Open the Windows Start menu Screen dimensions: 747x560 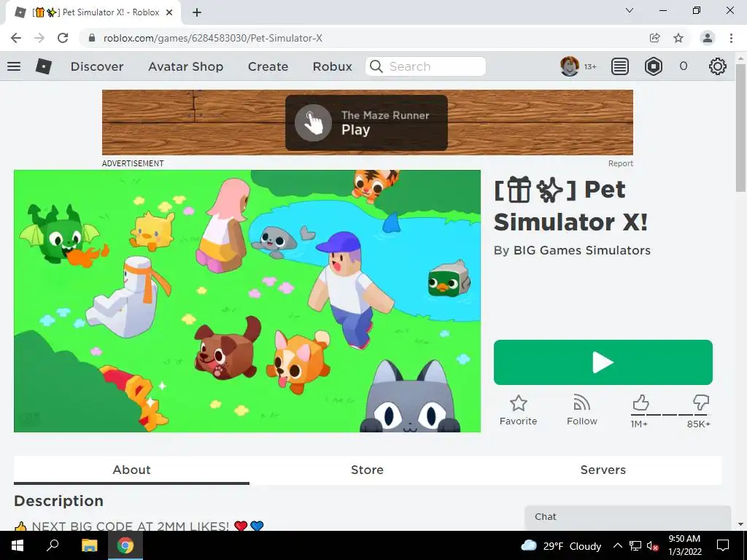pos(18,545)
